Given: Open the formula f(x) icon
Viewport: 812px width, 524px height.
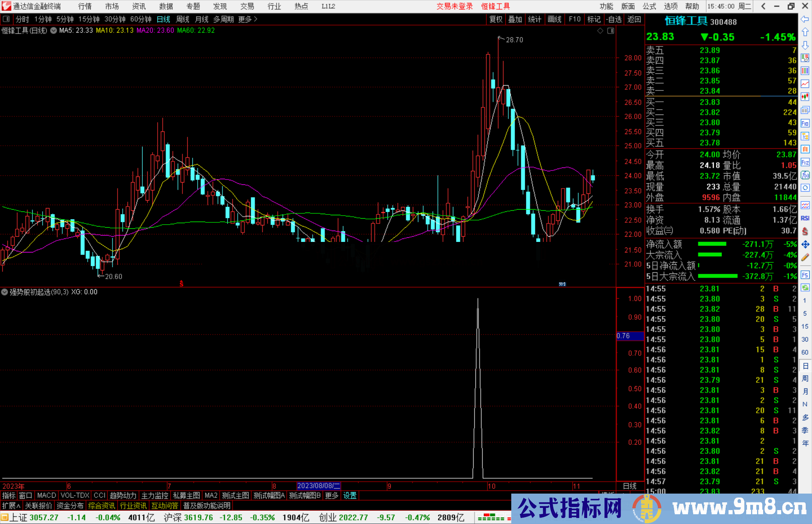Looking at the screenshot, I should [x=805, y=175].
